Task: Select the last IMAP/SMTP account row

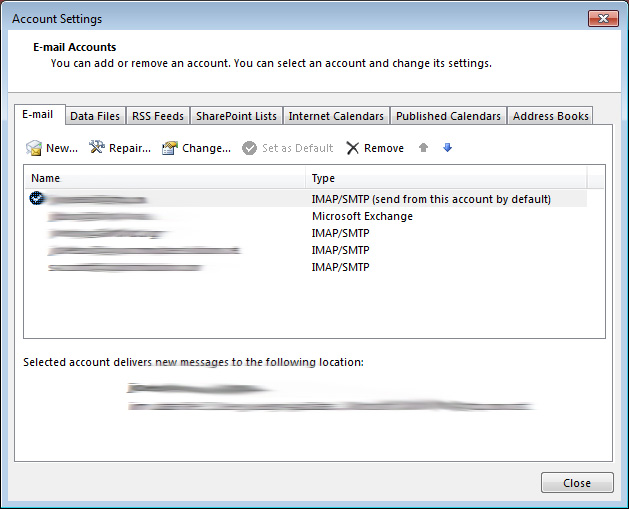Action: 306,267
